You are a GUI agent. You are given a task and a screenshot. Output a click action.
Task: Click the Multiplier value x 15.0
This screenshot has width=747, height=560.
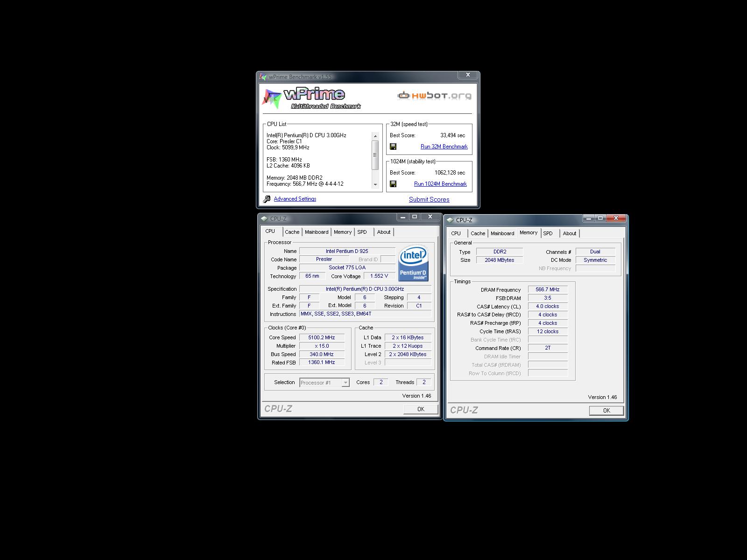pos(322,346)
